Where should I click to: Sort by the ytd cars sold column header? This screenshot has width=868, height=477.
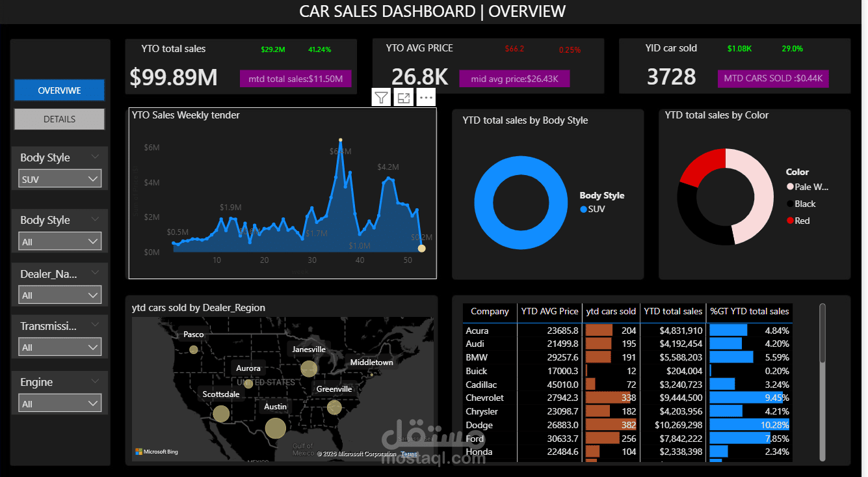pos(611,312)
